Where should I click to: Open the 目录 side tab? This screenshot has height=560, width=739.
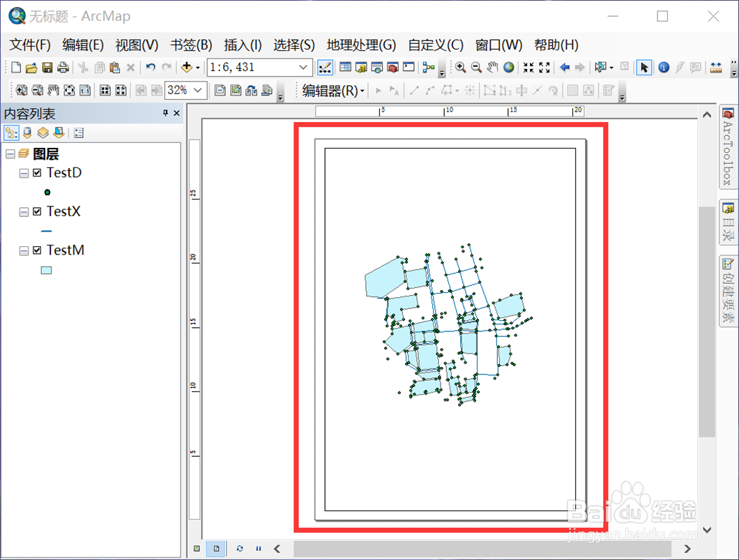(728, 222)
